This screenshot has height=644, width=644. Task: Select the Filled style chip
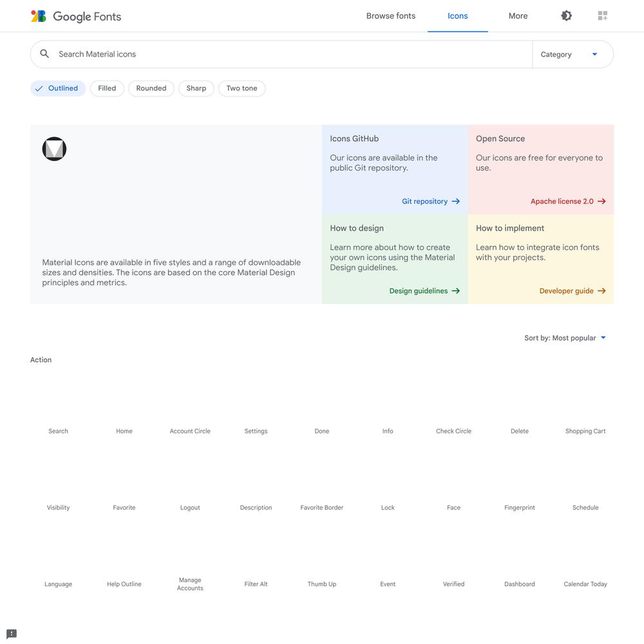coord(107,88)
